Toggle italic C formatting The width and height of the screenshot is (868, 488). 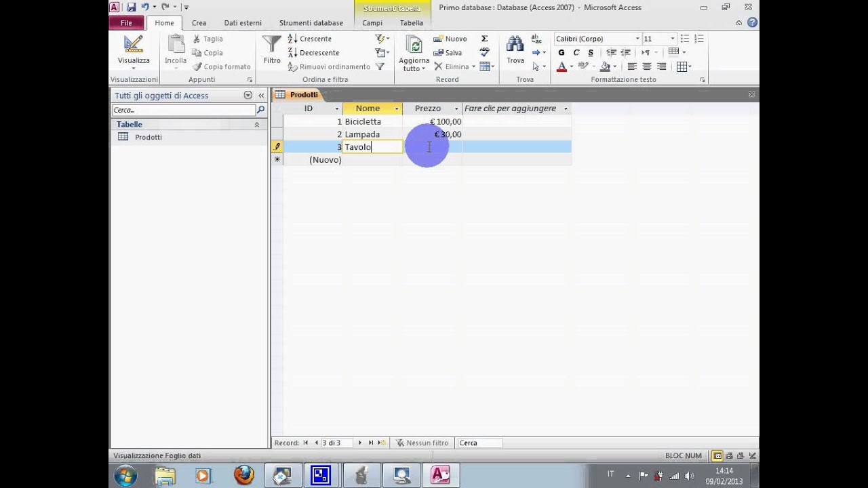pos(576,52)
